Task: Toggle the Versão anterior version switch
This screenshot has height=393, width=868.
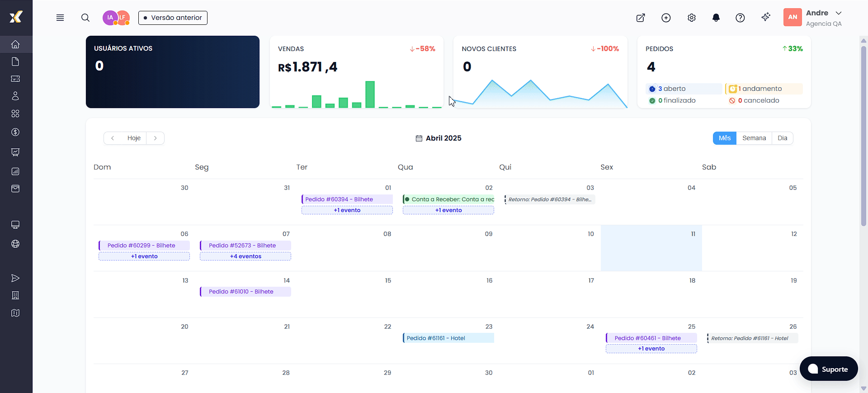Action: 173,18
